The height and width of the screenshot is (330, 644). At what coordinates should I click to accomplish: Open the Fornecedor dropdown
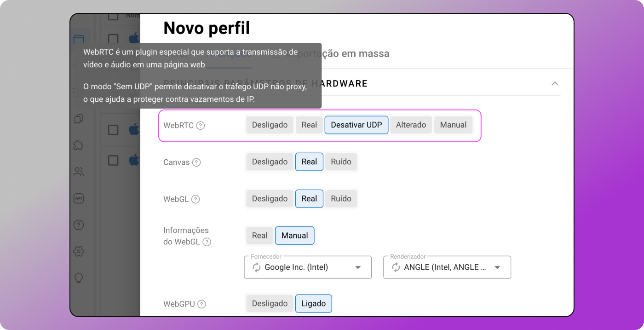coord(358,267)
